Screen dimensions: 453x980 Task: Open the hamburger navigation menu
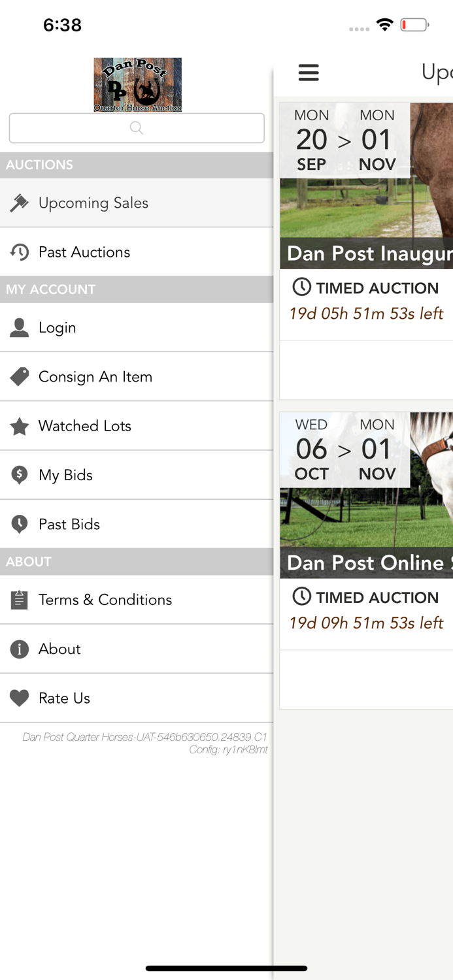pos(309,73)
